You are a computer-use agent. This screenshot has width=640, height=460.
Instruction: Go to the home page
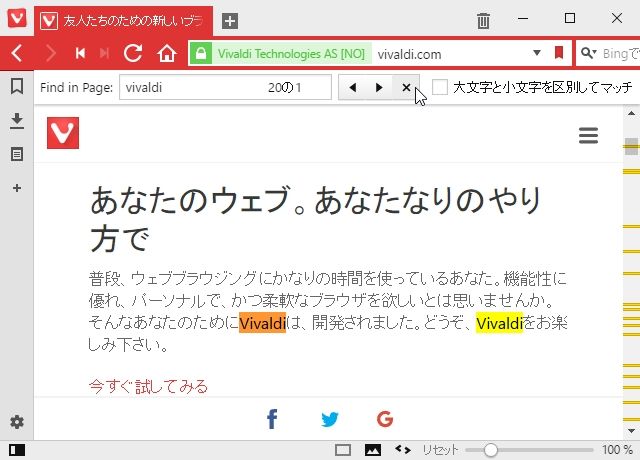[x=167, y=53]
